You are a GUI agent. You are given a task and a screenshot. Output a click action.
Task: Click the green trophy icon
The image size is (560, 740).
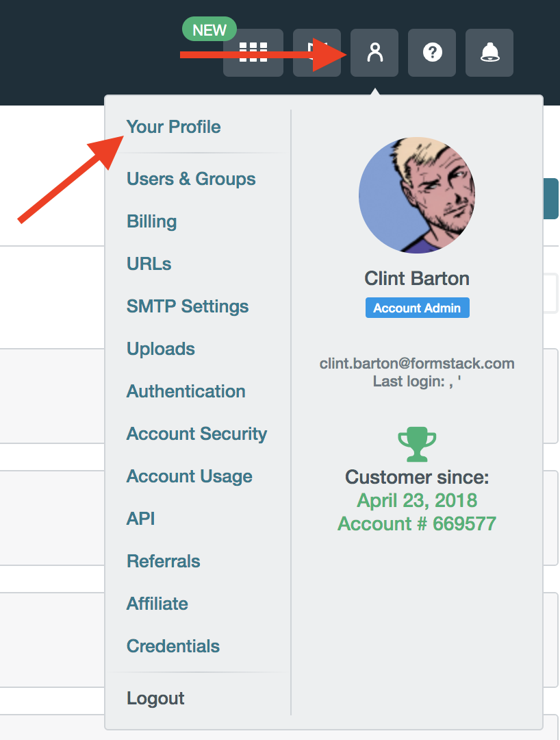(x=417, y=444)
